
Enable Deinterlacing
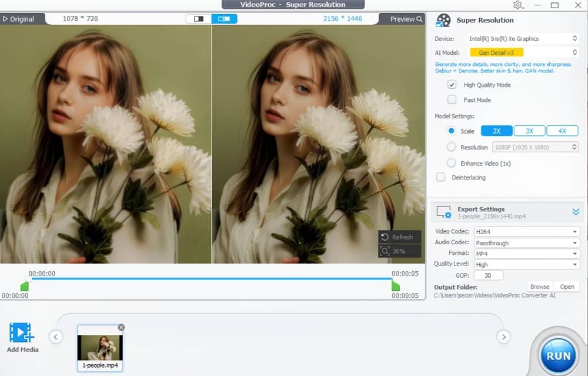click(x=440, y=177)
